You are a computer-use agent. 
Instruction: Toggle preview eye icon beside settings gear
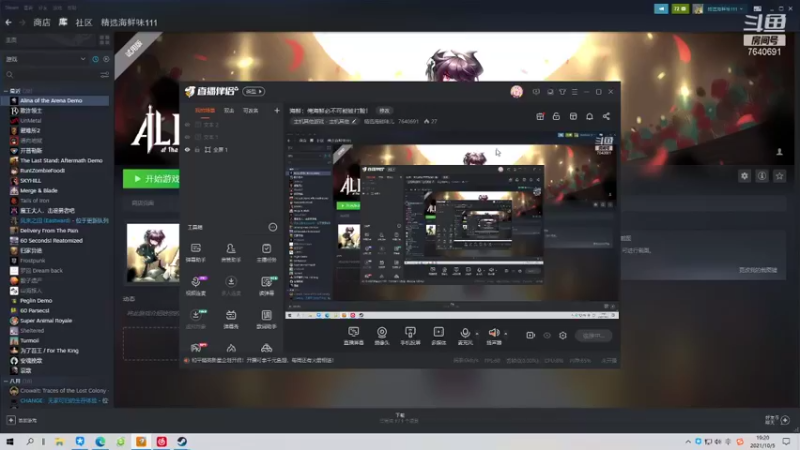(547, 335)
